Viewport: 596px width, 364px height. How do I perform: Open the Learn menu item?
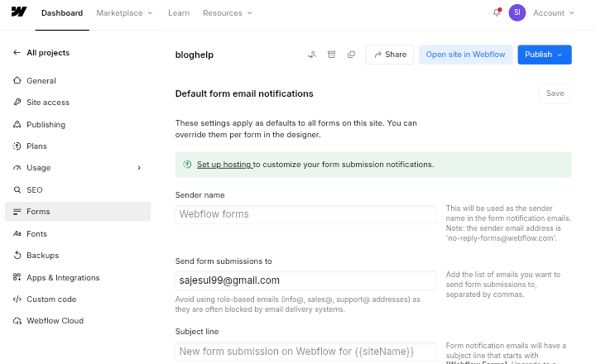click(179, 13)
